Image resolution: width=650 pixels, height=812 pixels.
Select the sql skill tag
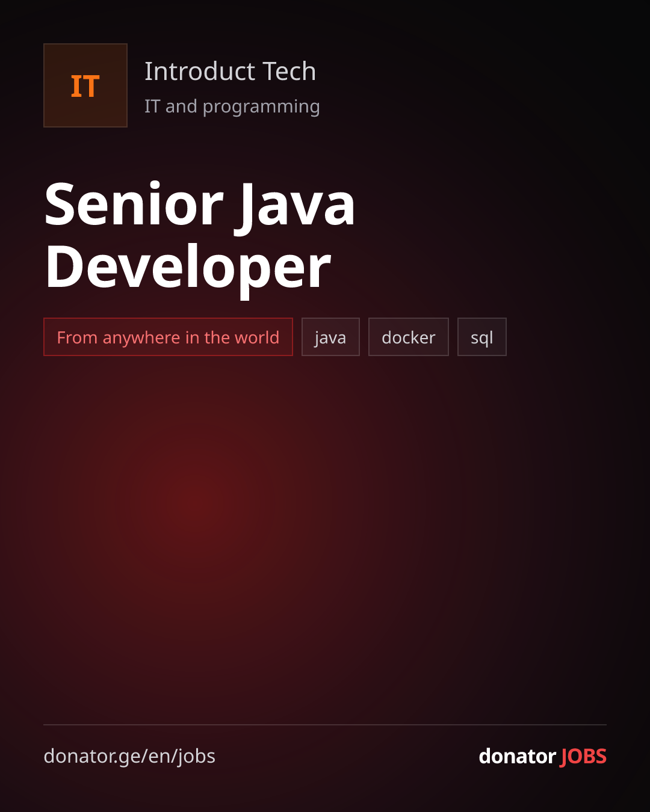[482, 337]
